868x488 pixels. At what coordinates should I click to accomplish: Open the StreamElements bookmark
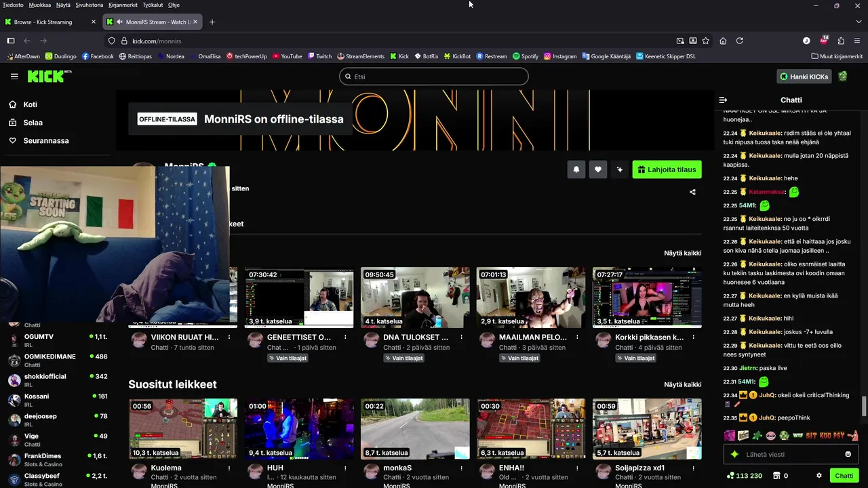361,56
